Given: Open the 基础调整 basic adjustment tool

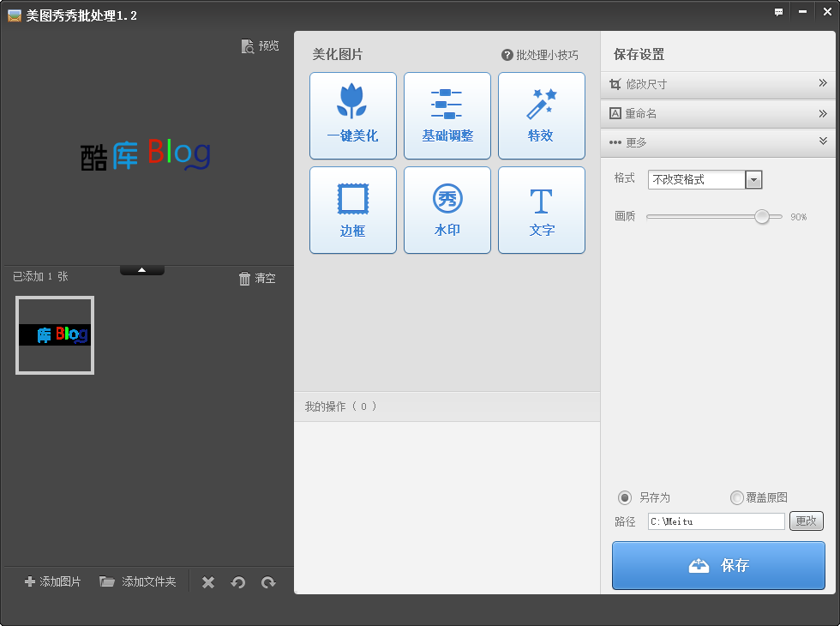Looking at the screenshot, I should pos(447,116).
